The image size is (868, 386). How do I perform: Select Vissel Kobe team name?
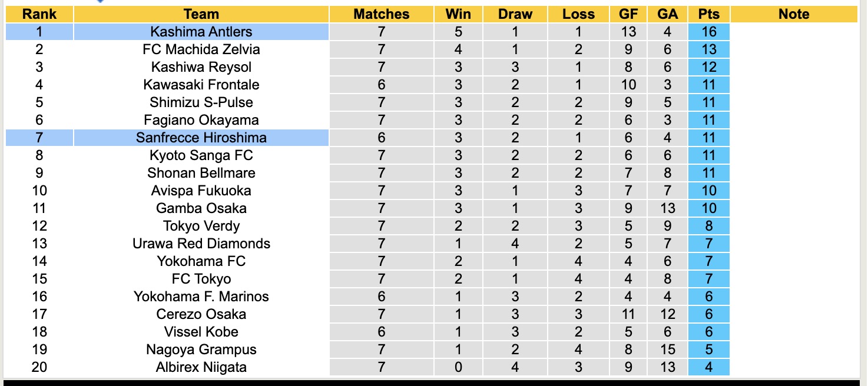coord(201,332)
